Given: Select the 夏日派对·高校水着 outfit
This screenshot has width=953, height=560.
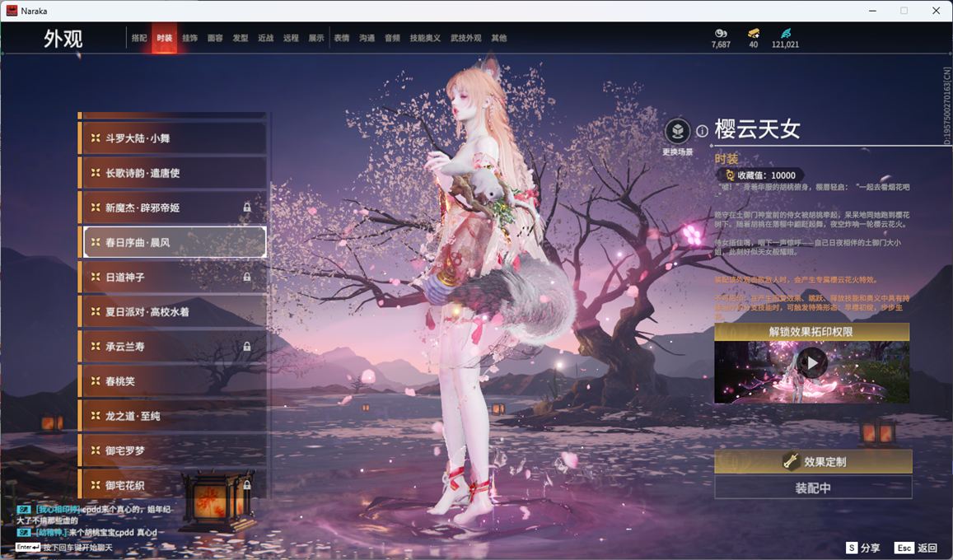Looking at the screenshot, I should pos(173,311).
